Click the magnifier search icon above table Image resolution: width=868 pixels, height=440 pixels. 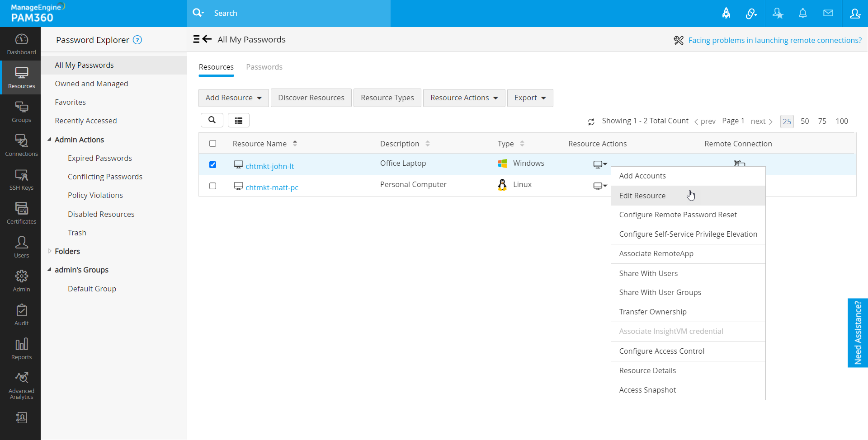[x=212, y=120]
